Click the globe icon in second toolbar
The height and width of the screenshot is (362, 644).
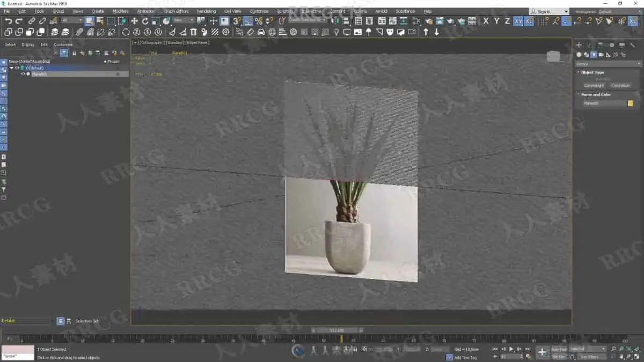click(x=272, y=32)
